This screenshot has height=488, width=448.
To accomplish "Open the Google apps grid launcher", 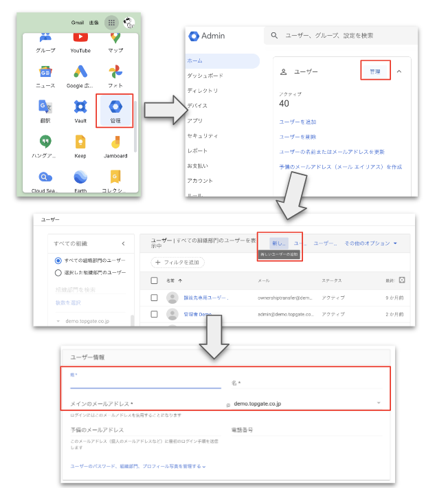I will click(111, 23).
